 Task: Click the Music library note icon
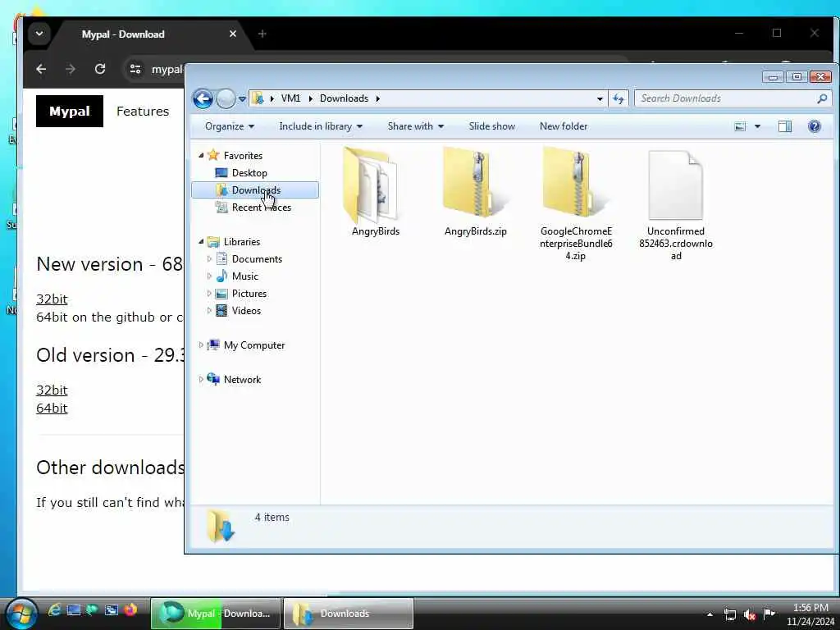(x=221, y=276)
